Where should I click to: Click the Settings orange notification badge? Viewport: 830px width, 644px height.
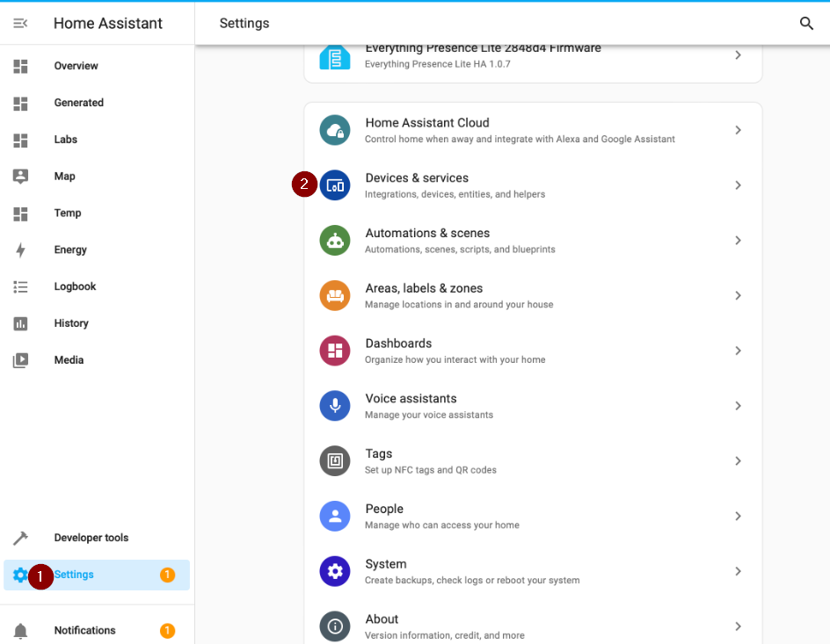tap(167, 575)
